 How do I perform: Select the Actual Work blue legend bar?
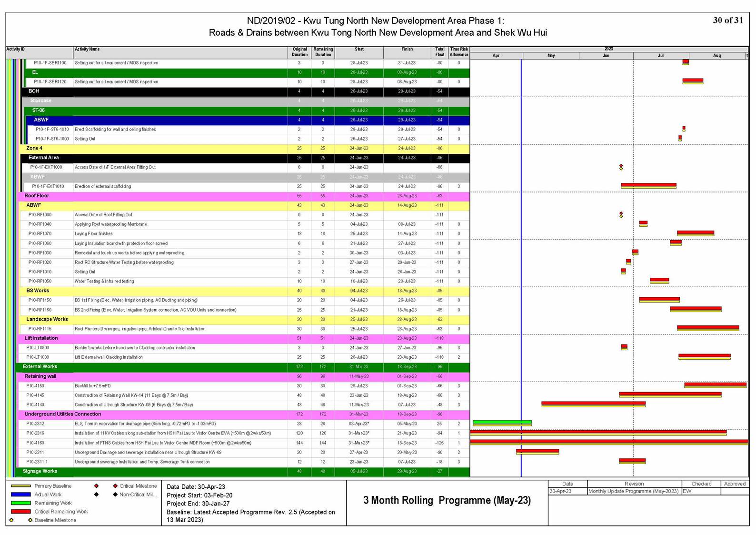pyautogui.click(x=20, y=495)
